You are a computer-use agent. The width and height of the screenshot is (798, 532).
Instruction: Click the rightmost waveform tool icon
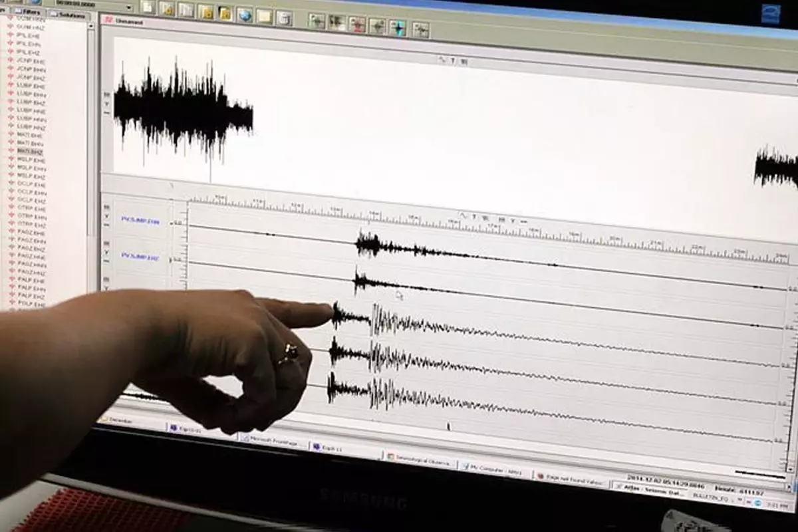[x=420, y=29]
